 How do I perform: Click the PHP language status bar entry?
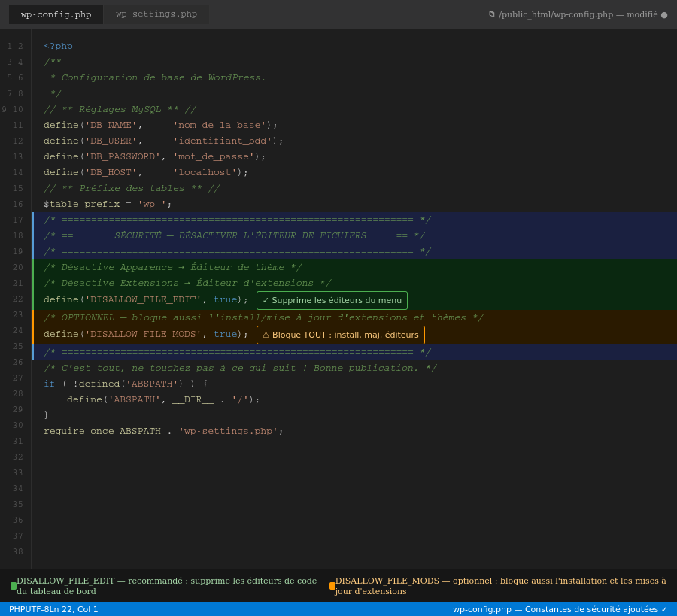pos(17,609)
